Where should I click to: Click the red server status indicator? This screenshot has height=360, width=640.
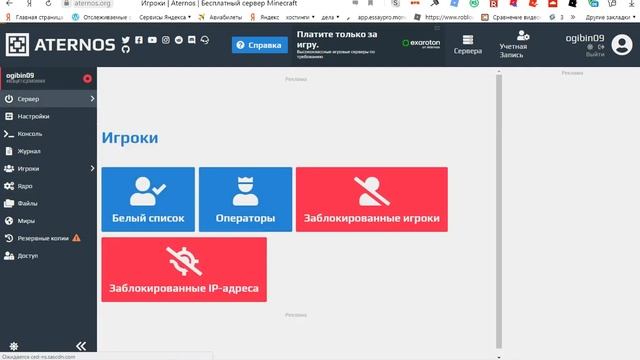tap(87, 79)
